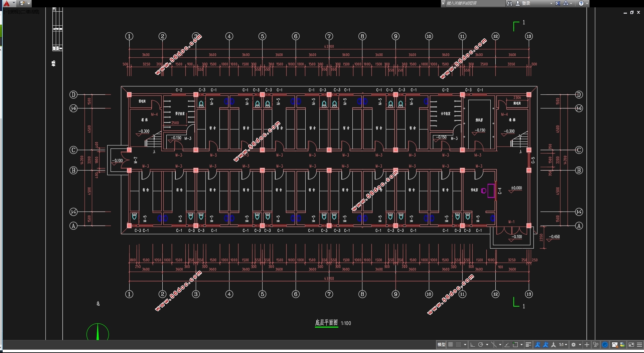Image resolution: width=644 pixels, height=353 pixels.
Task: Toggle object snap tracking icon
Action: pos(507,345)
